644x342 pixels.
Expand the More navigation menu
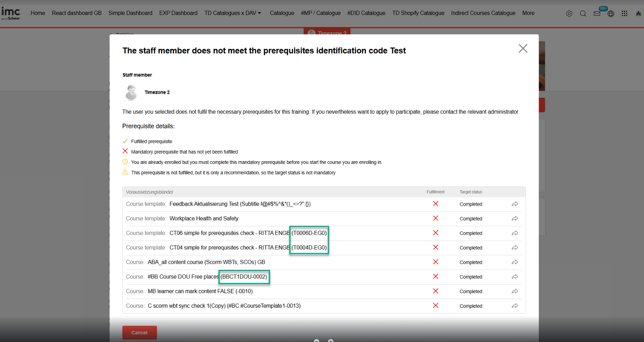(x=528, y=13)
